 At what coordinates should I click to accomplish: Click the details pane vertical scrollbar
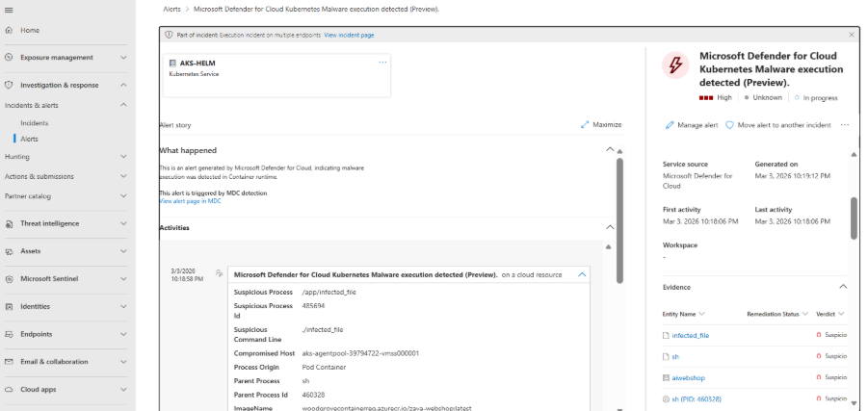pos(855,218)
